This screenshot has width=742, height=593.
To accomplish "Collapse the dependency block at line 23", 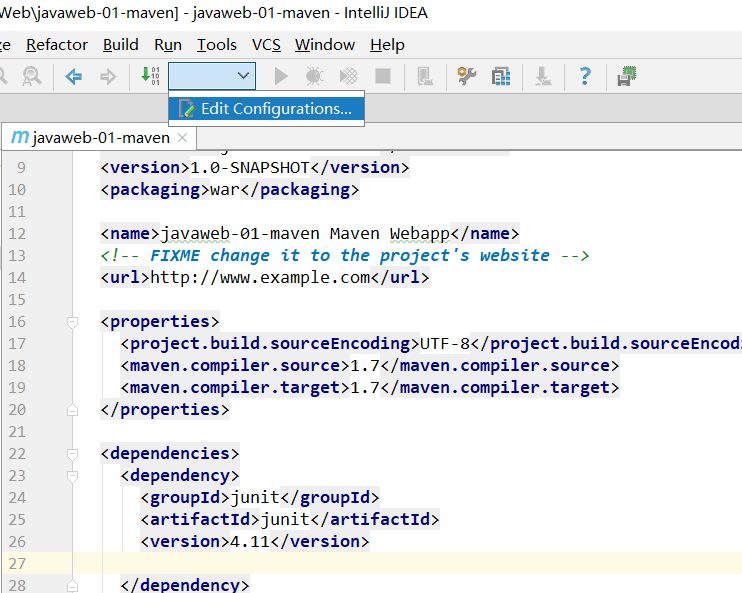I will click(x=72, y=476).
